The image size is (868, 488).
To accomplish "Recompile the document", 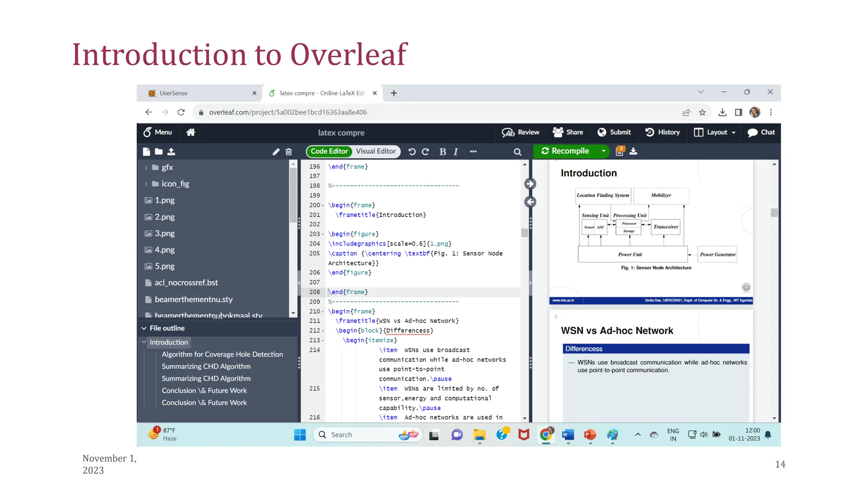I will pyautogui.click(x=565, y=151).
